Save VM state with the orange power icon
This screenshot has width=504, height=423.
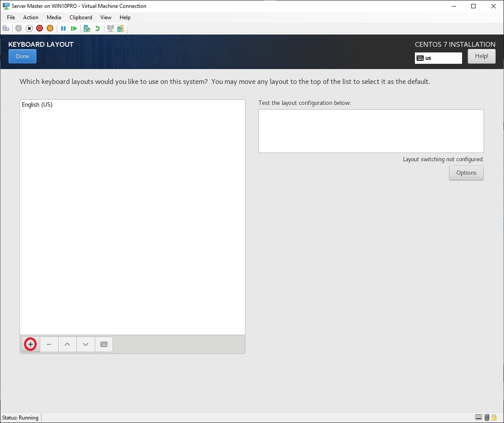pyautogui.click(x=50, y=28)
